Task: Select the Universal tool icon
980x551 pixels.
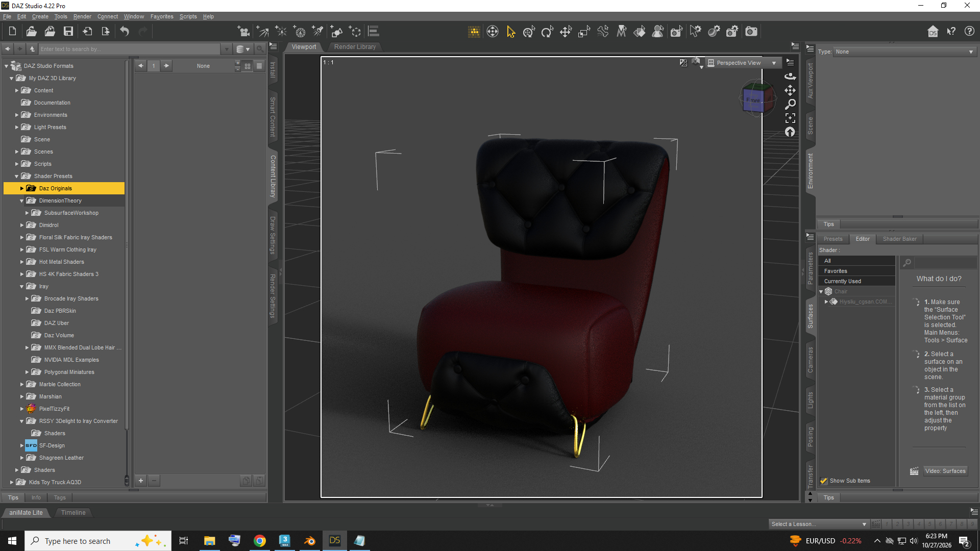Action: point(529,32)
